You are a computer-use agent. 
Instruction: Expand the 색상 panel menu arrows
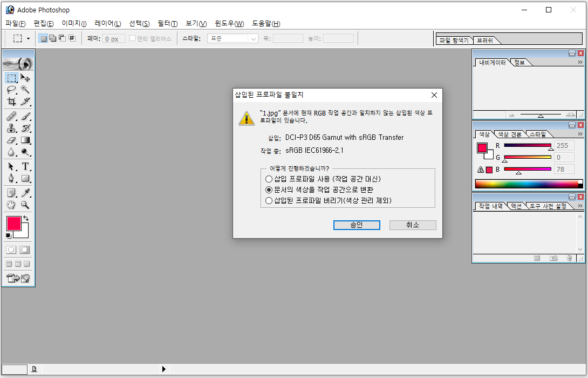click(x=580, y=134)
